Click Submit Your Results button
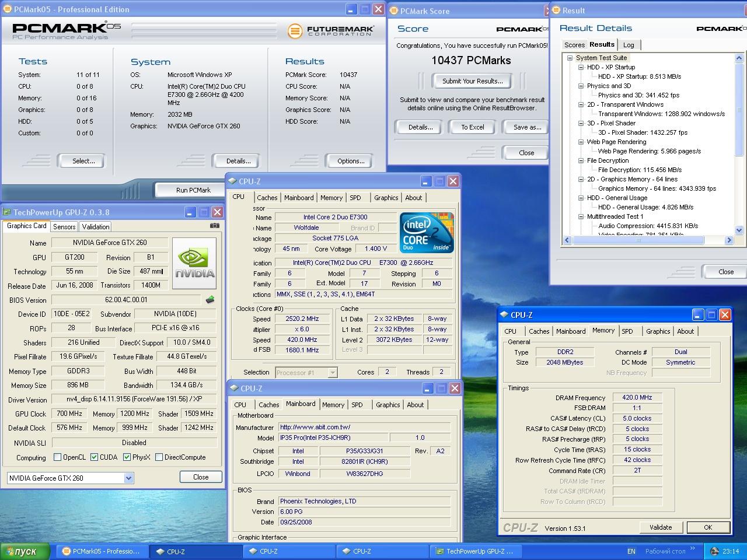Screen dimensions: 747x560 tap(473, 81)
